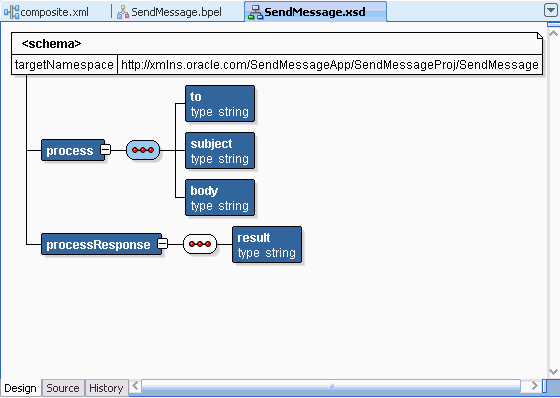
Task: Click the SendMessage.xsd schema icon
Action: click(x=255, y=12)
